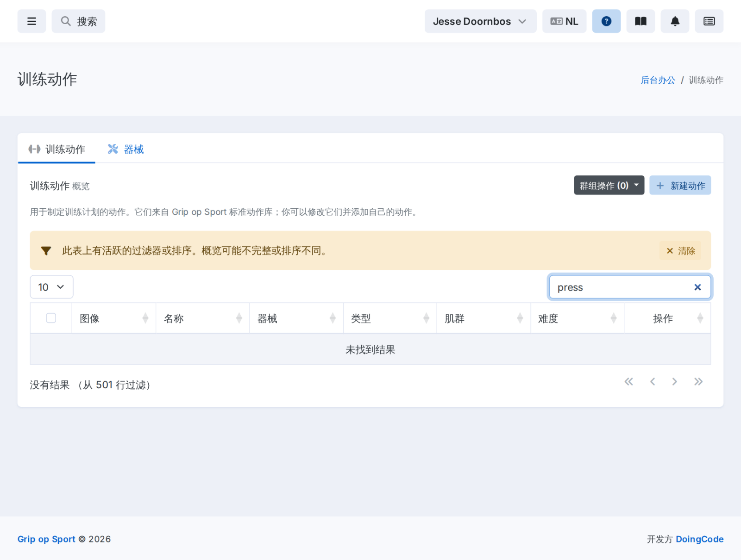The width and height of the screenshot is (741, 560).
Task: Go to next page arrow
Action: tap(675, 382)
